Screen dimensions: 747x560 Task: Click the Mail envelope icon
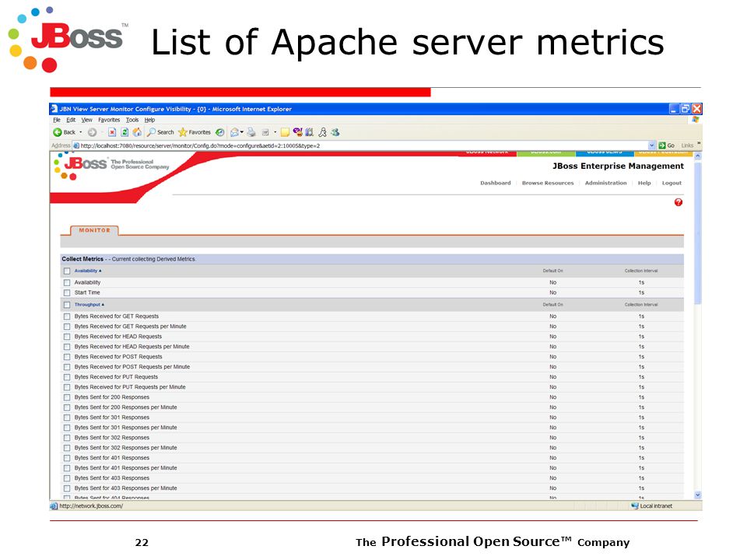tap(234, 132)
